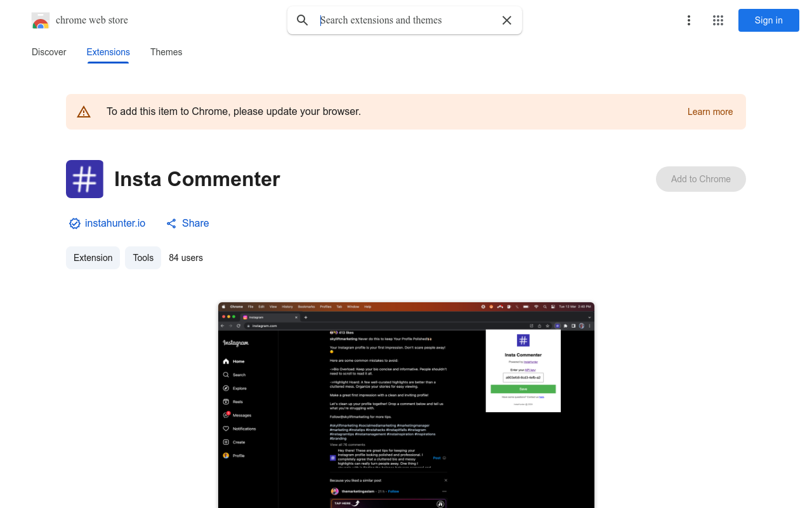Clear the search box with X icon
The image size is (812, 508).
pos(507,20)
